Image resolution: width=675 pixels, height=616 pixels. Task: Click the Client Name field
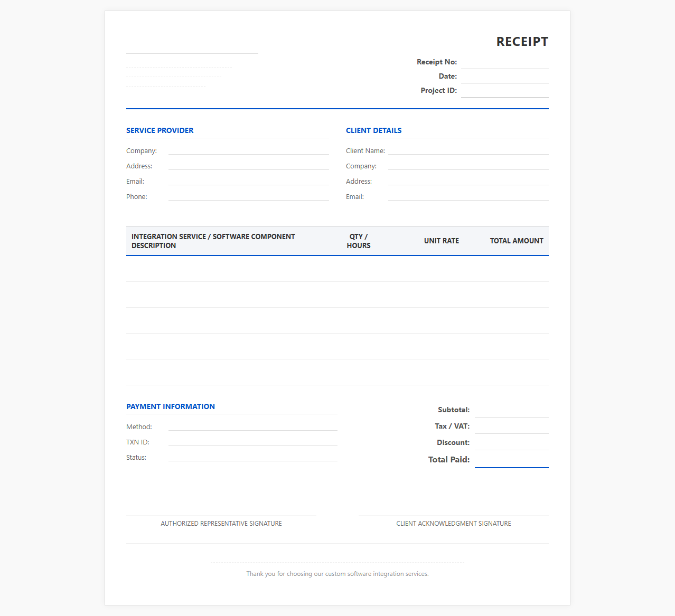[468, 150]
